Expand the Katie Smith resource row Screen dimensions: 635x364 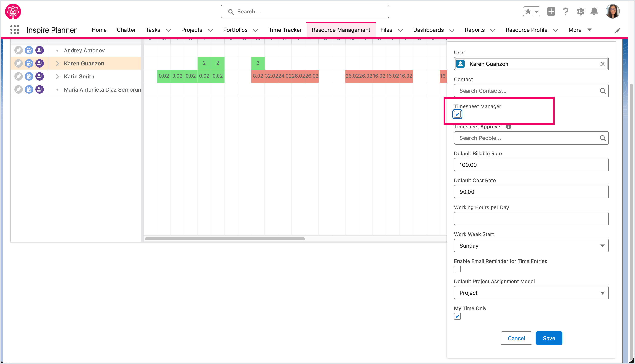[57, 77]
